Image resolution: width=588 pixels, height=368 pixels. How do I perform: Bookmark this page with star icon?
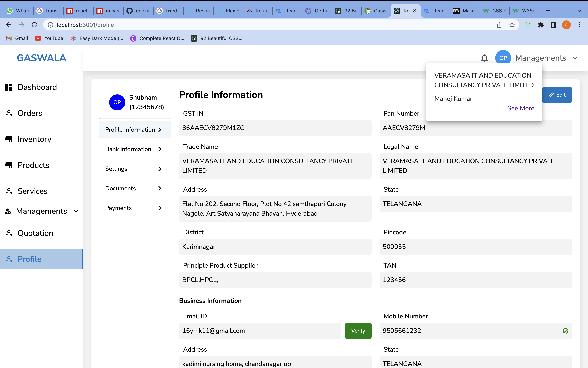click(x=512, y=25)
